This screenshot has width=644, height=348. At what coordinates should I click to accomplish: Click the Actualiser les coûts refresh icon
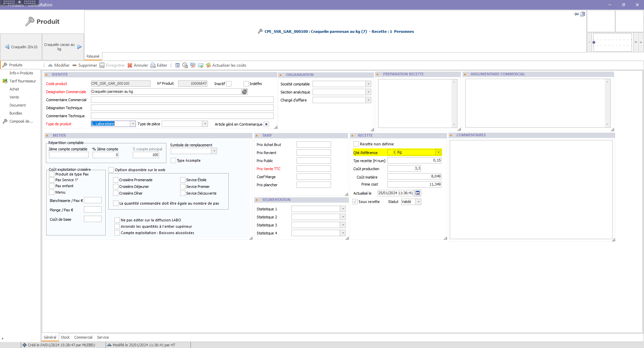pyautogui.click(x=208, y=65)
